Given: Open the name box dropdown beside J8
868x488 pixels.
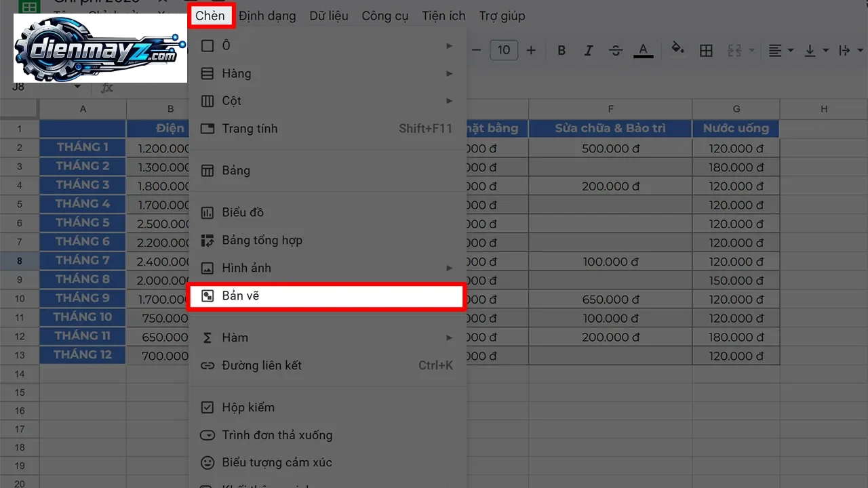Looking at the screenshot, I should point(77,87).
